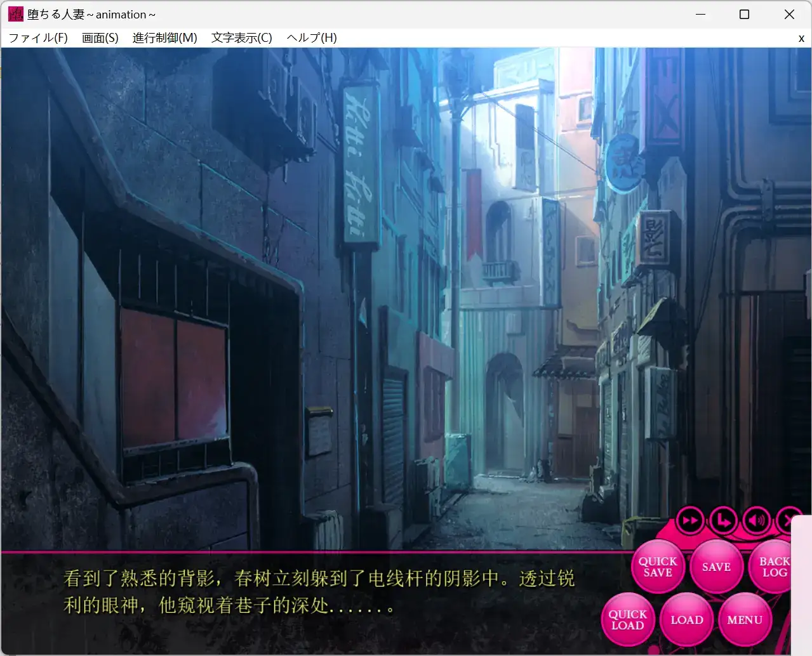Expand the 進行制御(M) menu
This screenshot has height=656, width=812.
(x=165, y=38)
